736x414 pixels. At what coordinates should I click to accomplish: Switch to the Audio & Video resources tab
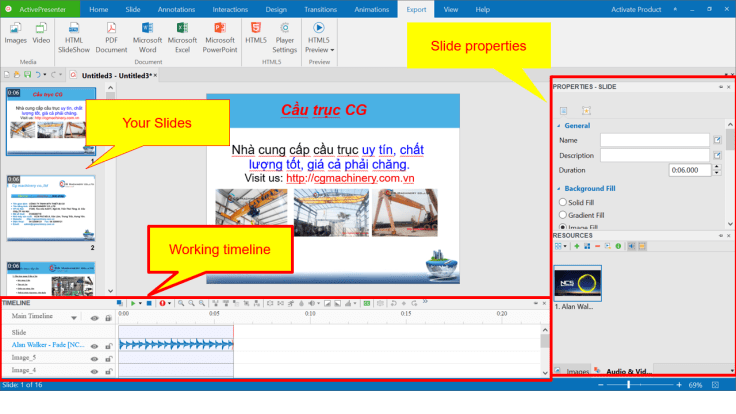tap(624, 371)
